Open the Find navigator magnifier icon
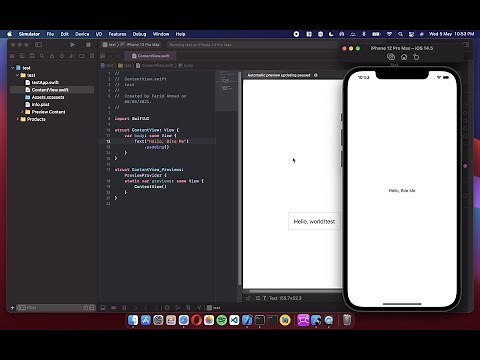 (x=42, y=56)
